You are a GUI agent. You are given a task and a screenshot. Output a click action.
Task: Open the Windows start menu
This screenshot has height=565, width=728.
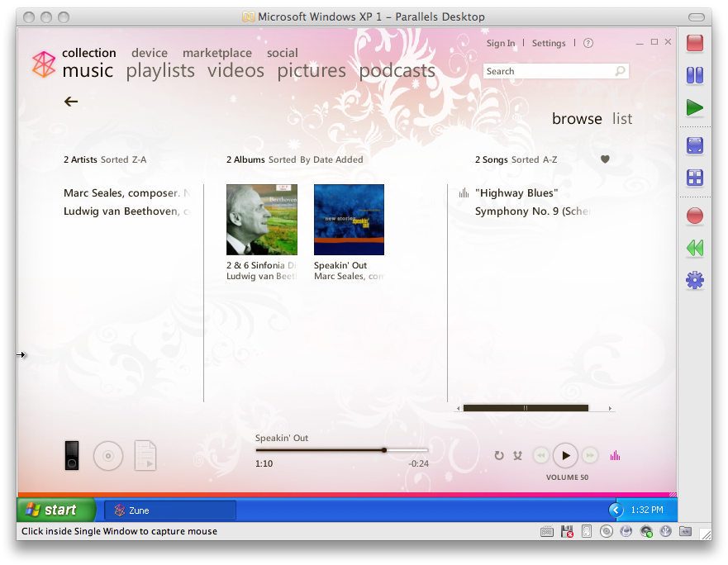[x=55, y=510]
